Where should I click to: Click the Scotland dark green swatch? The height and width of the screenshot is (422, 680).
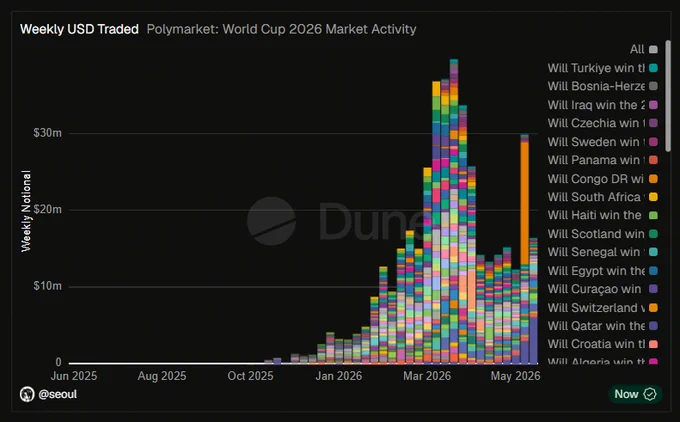(x=653, y=234)
